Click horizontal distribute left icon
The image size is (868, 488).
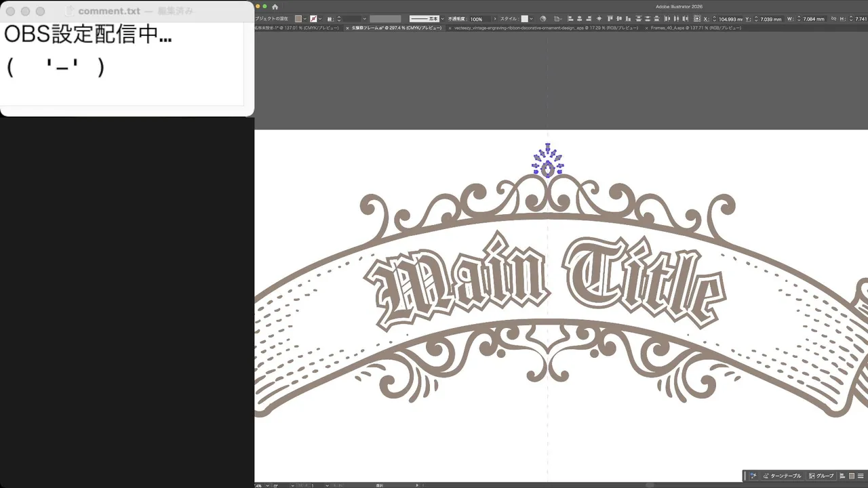(667, 19)
